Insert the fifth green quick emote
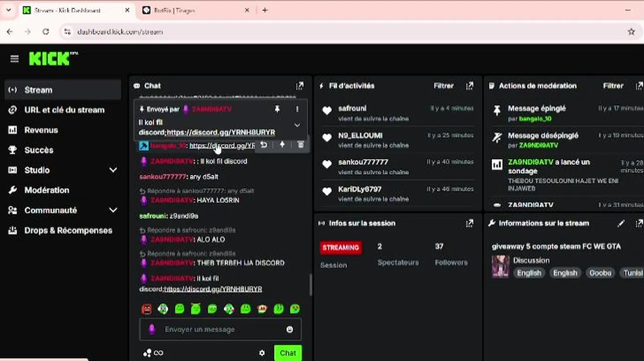 pyautogui.click(x=212, y=309)
